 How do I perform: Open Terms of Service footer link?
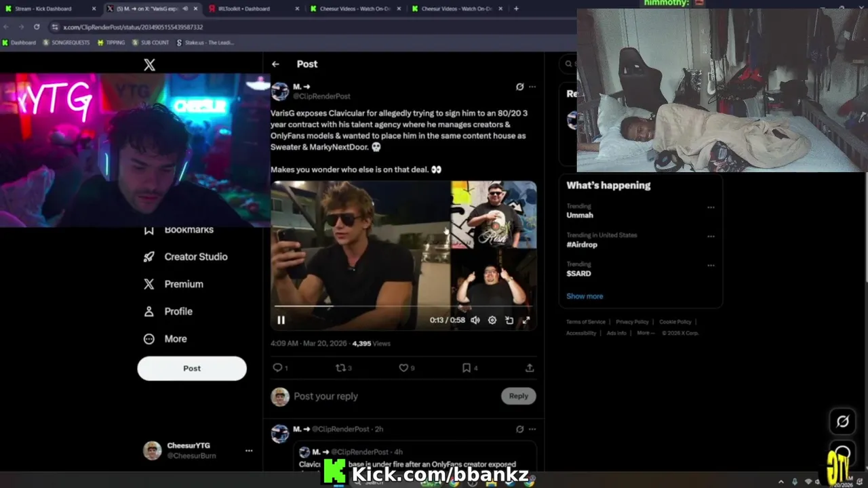pyautogui.click(x=586, y=322)
